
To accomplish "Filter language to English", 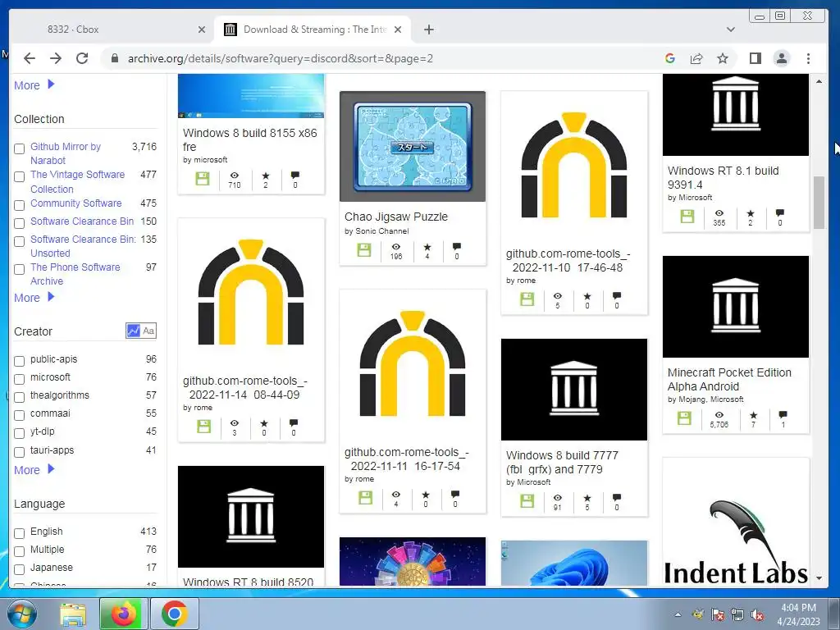I will coord(20,533).
